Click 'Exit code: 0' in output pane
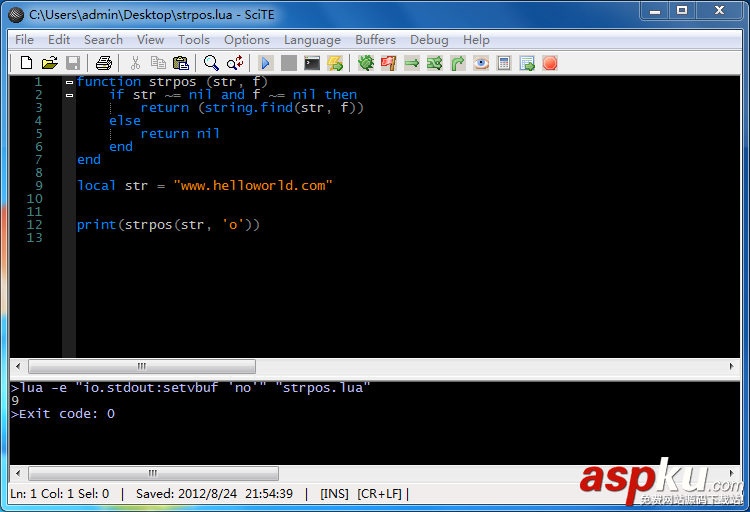Image resolution: width=750 pixels, height=512 pixels. coord(67,414)
